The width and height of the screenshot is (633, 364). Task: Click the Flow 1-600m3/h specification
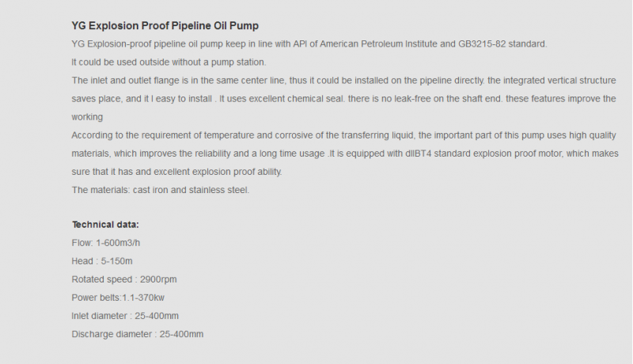[106, 243]
